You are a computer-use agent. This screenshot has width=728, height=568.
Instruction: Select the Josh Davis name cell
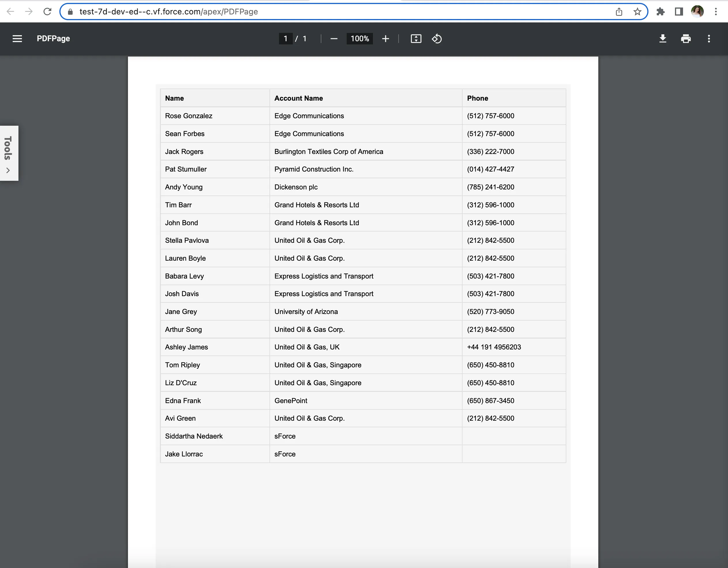click(x=215, y=294)
